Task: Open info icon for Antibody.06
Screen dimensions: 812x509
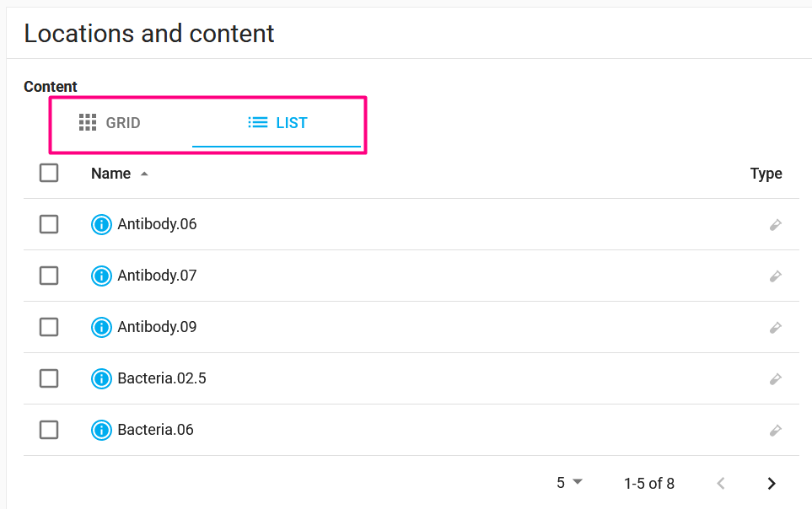Action: (101, 224)
